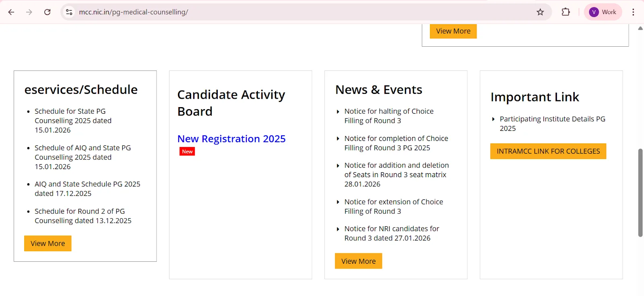
Task: Open Schedule for State PG Counselling 2025
Action: point(73,120)
